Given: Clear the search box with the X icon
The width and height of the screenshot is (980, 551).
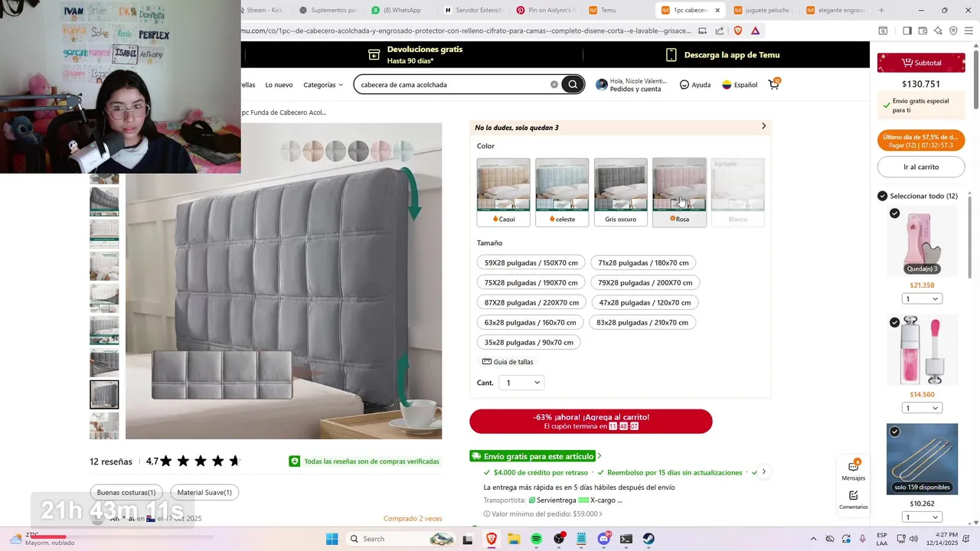Looking at the screenshot, I should (x=554, y=84).
